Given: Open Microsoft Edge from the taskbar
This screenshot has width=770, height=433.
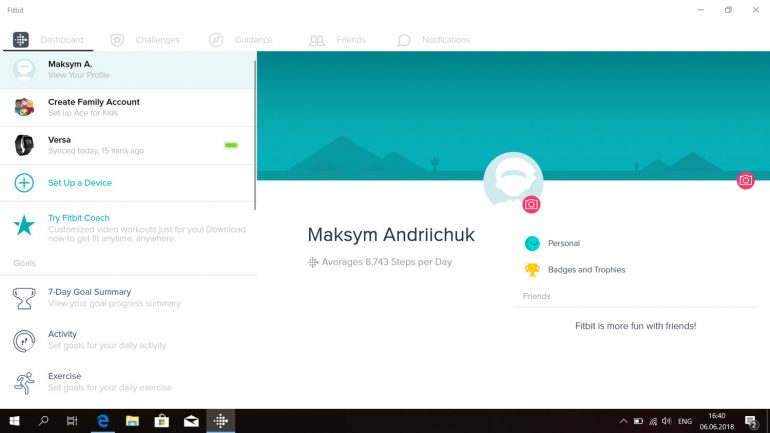Looking at the screenshot, I should point(101,421).
